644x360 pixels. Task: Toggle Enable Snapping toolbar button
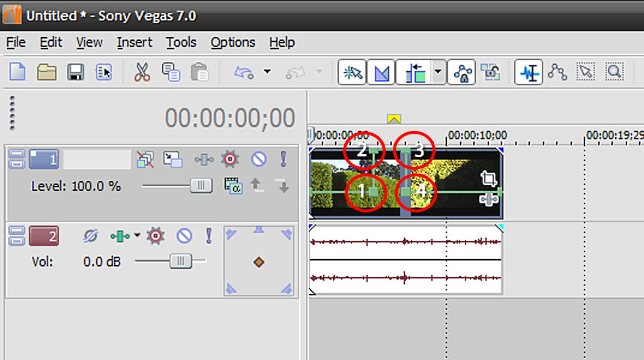point(352,73)
